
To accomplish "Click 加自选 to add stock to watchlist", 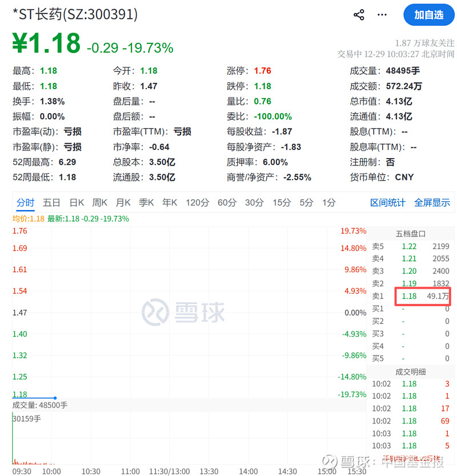I will pyautogui.click(x=429, y=15).
